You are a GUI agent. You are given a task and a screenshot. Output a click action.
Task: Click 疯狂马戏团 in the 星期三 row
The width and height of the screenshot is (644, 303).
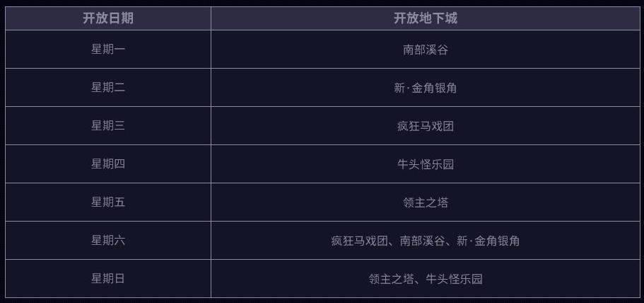tap(425, 126)
